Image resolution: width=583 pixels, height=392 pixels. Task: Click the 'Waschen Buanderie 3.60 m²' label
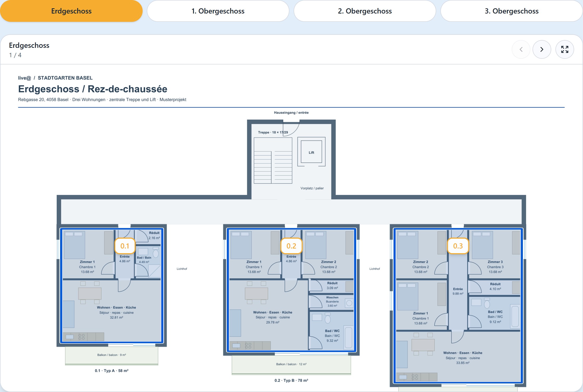pyautogui.click(x=332, y=302)
